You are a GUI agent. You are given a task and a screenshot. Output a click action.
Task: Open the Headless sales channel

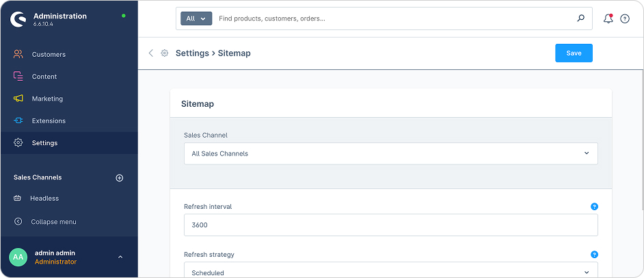(44, 199)
